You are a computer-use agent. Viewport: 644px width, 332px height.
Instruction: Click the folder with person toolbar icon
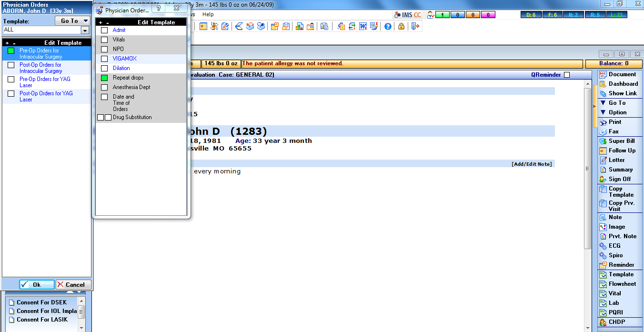click(x=310, y=26)
